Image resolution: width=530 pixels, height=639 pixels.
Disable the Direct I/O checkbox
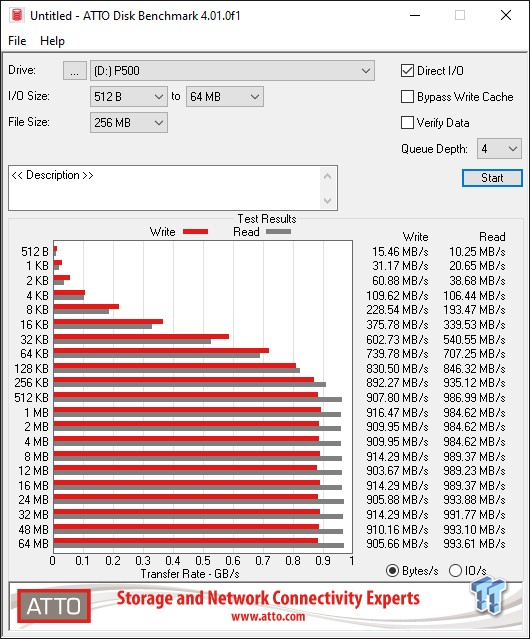pos(407,71)
